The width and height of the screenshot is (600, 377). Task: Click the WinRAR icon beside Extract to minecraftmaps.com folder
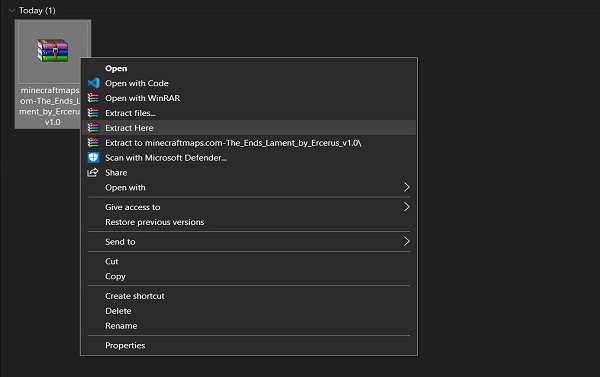coord(93,143)
